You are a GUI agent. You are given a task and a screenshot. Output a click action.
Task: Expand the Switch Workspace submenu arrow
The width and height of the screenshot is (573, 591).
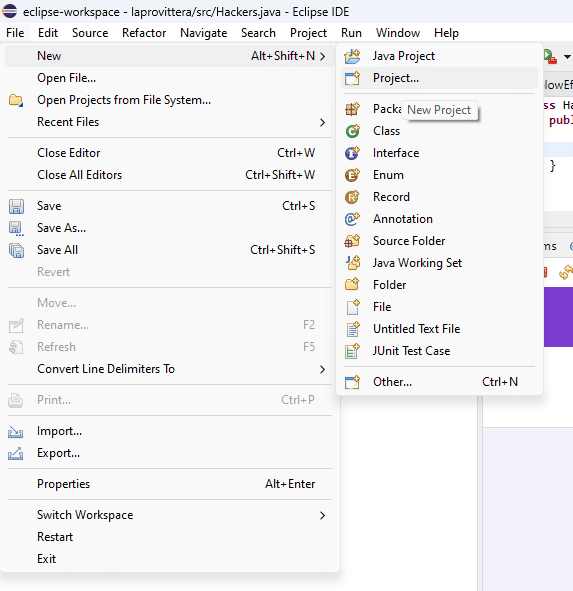[322, 516]
